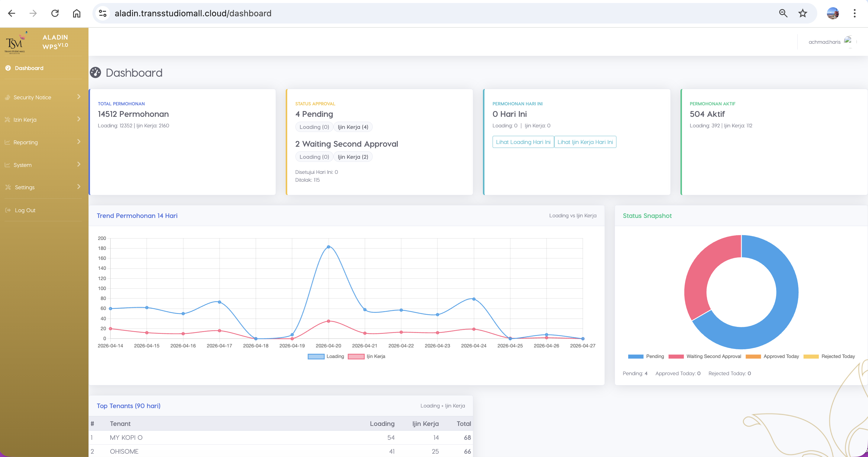Image resolution: width=868 pixels, height=457 pixels.
Task: Click the Pending Ijin Kerja (4) badge
Action: 353,127
